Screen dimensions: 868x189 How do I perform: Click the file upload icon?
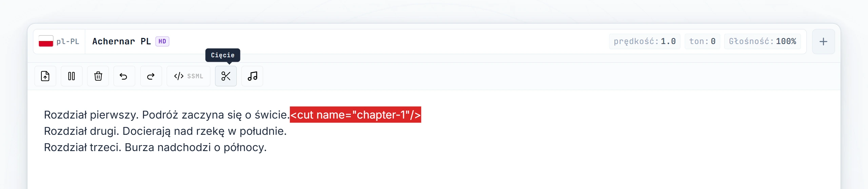click(x=45, y=76)
